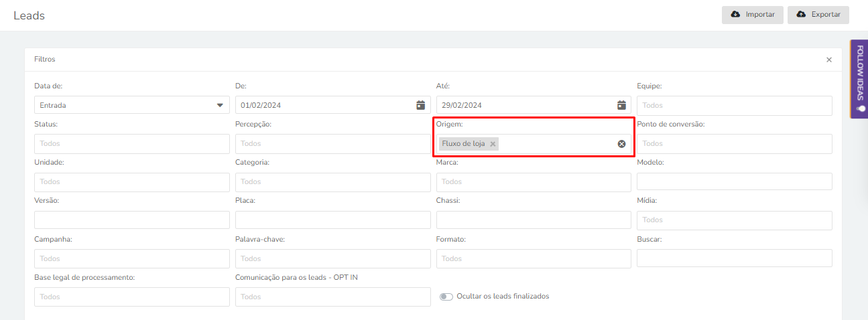The width and height of the screenshot is (868, 320).
Task: Click the Exportar button
Action: [x=818, y=15]
